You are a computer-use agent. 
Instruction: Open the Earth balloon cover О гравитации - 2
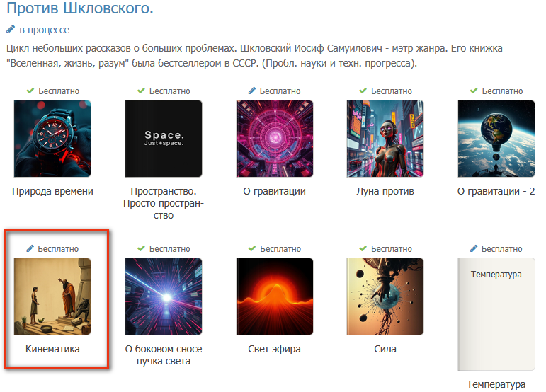pyautogui.click(x=496, y=139)
